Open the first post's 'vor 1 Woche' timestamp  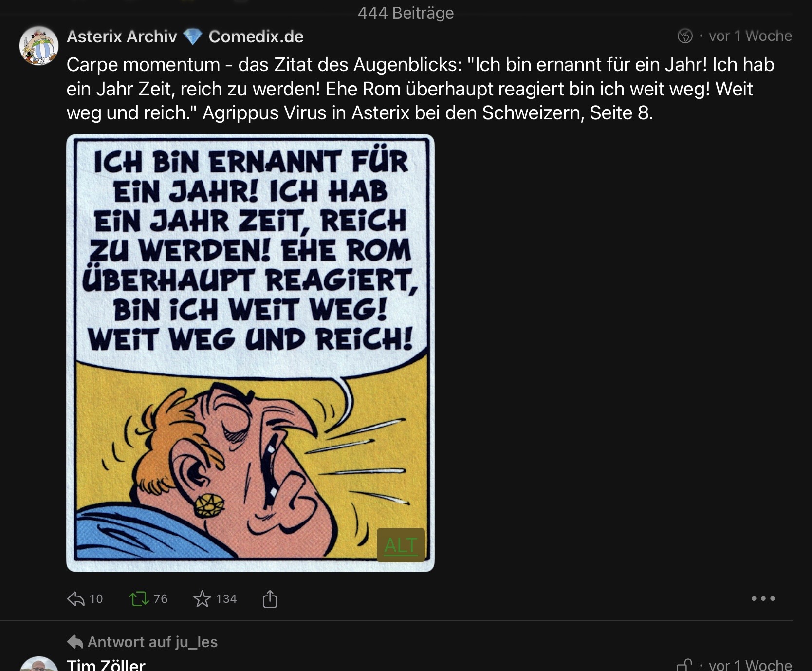tap(750, 36)
